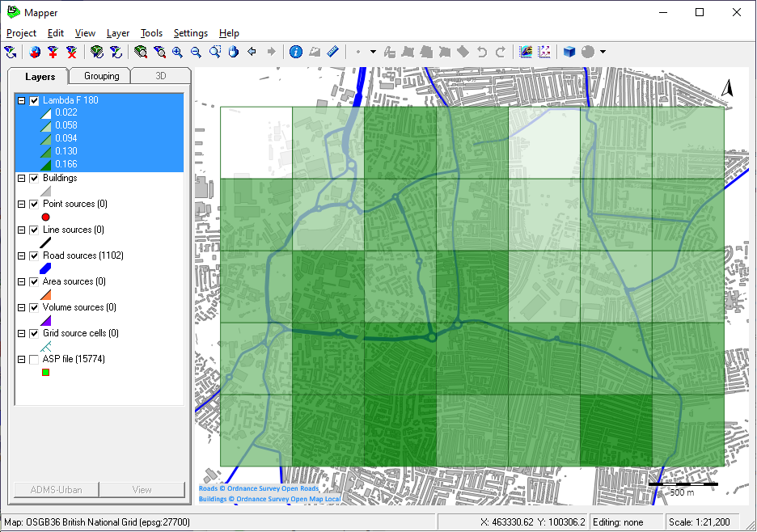Activate the blue Identify info tool
Image resolution: width=757 pixels, height=532 pixels.
pyautogui.click(x=295, y=52)
